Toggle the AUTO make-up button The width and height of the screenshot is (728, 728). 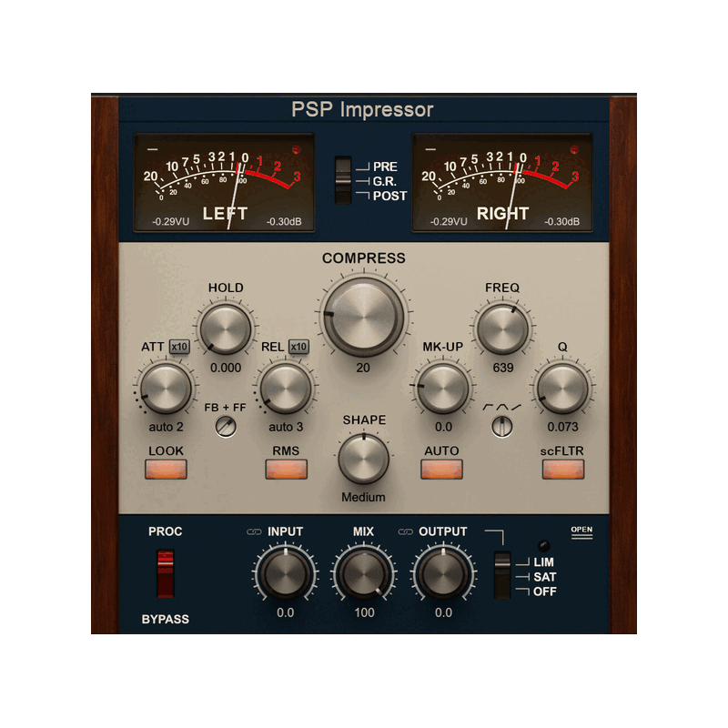coord(441,469)
